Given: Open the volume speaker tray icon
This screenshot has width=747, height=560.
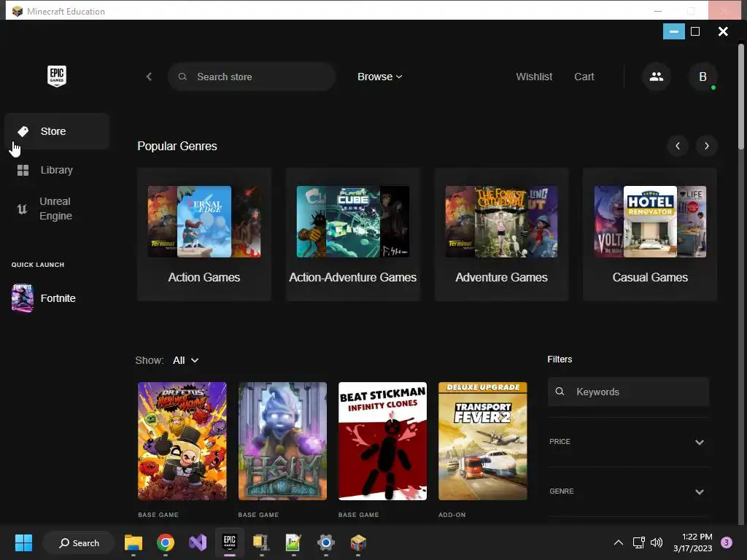Looking at the screenshot, I should [657, 542].
